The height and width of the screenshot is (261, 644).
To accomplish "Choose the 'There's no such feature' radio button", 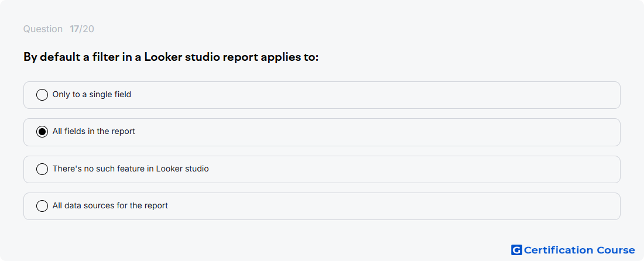I will point(42,169).
